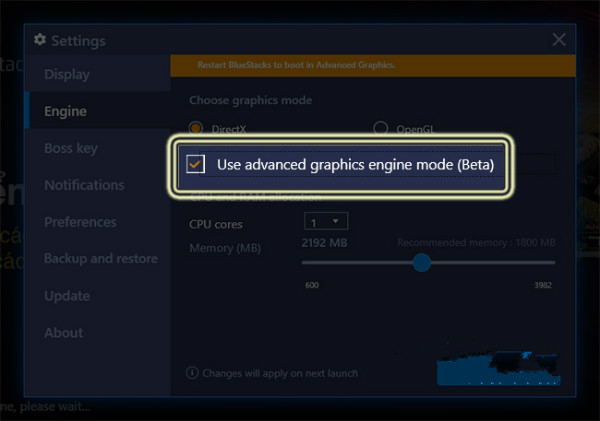Open the Notifications settings
The width and height of the screenshot is (600, 421).
coord(84,185)
